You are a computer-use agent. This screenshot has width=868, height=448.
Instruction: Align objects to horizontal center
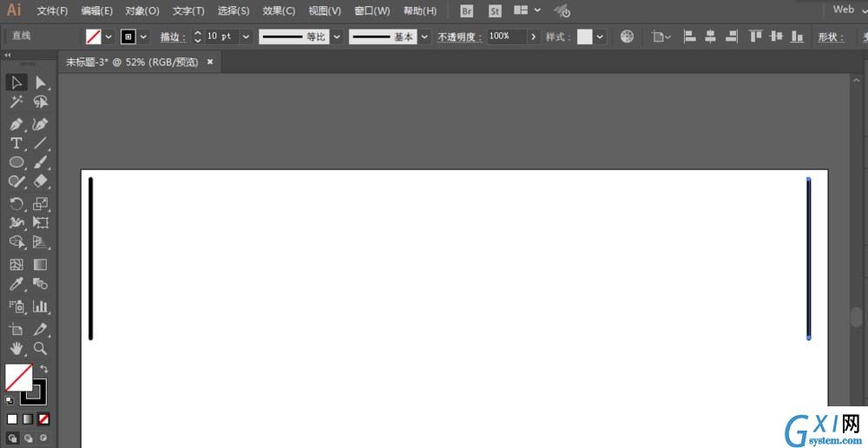click(x=711, y=36)
